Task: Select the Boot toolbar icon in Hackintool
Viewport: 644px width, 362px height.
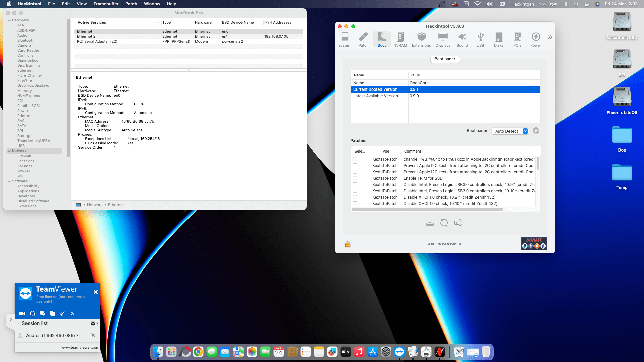Action: (x=382, y=40)
